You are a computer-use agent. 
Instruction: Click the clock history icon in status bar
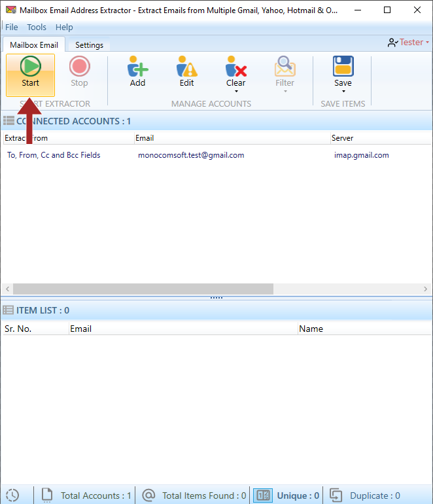pos(12,495)
